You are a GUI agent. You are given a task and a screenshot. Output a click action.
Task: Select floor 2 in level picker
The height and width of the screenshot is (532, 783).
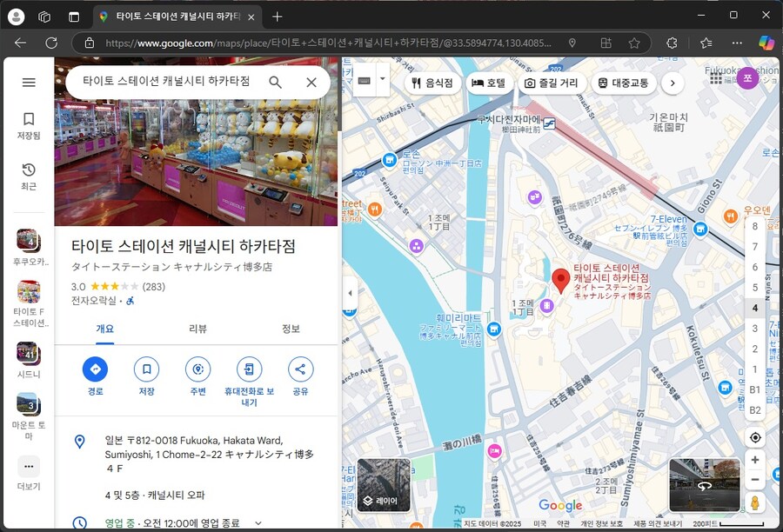point(755,349)
